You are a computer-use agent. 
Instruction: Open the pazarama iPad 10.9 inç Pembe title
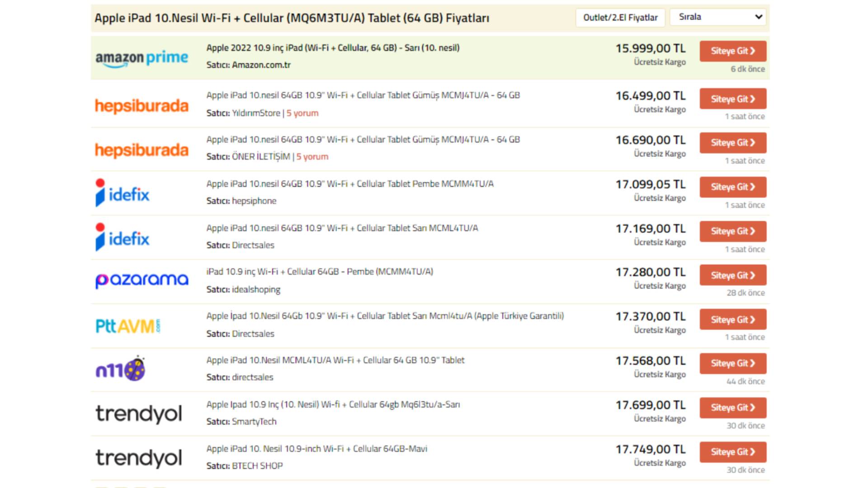pos(320,272)
